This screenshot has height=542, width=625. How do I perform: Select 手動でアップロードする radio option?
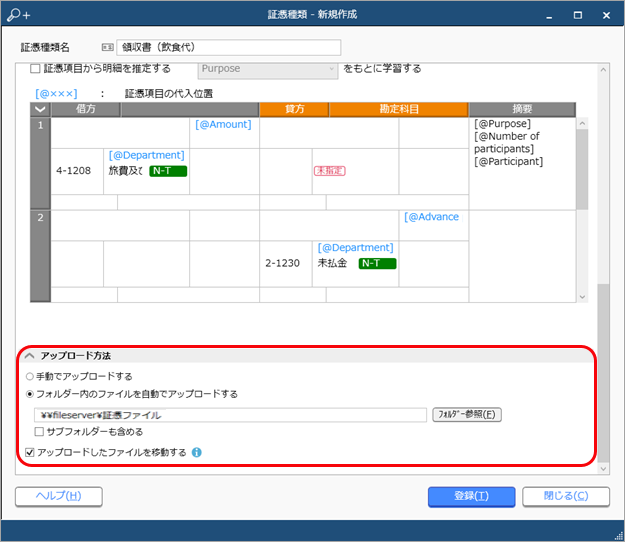[x=29, y=376]
